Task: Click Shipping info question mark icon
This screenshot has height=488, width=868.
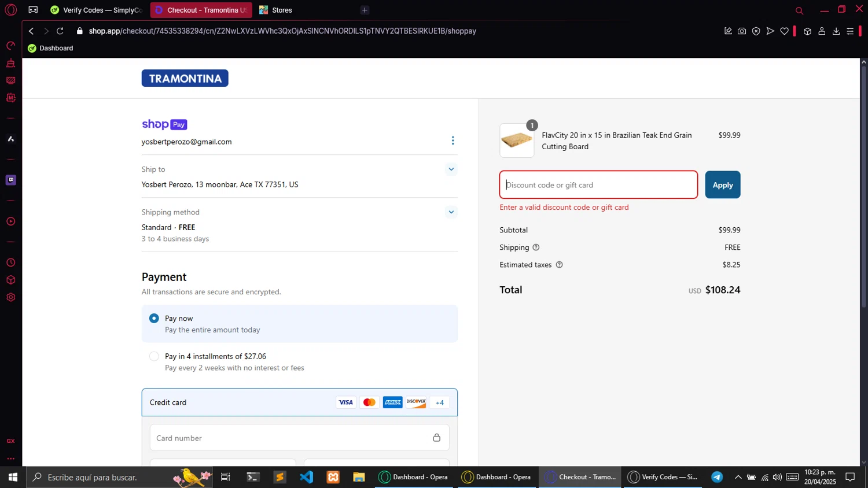Action: pyautogui.click(x=536, y=247)
